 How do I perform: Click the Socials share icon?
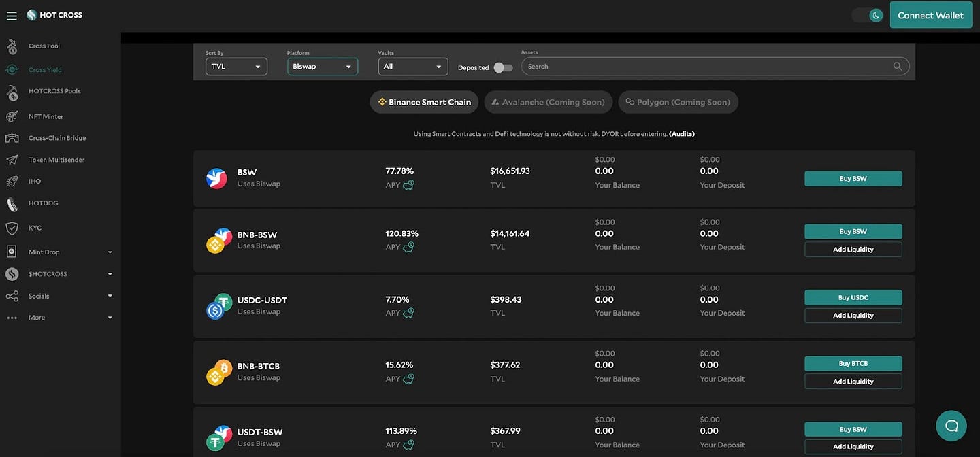[x=12, y=297]
